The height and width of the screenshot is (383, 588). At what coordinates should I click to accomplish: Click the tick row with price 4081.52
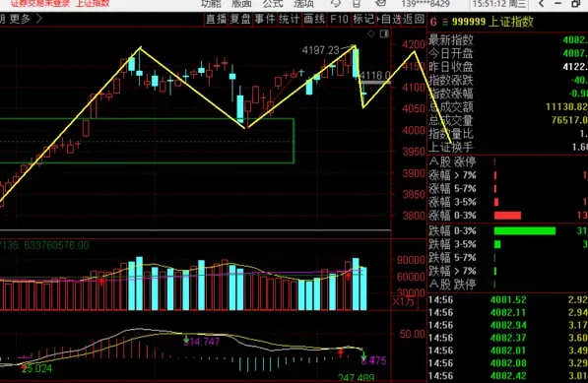point(508,300)
